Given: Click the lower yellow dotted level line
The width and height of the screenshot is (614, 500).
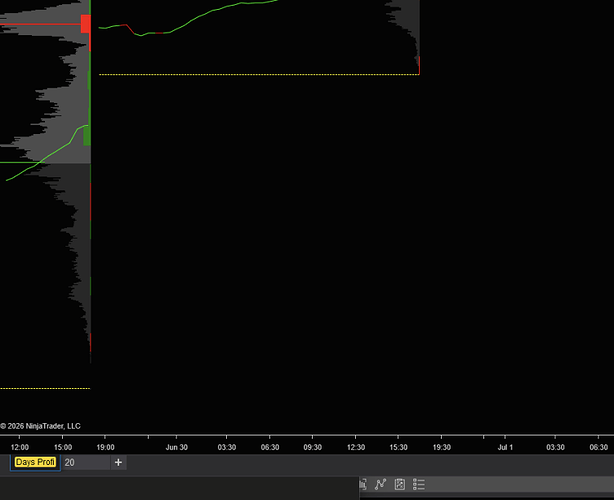Looking at the screenshot, I should [x=45, y=388].
